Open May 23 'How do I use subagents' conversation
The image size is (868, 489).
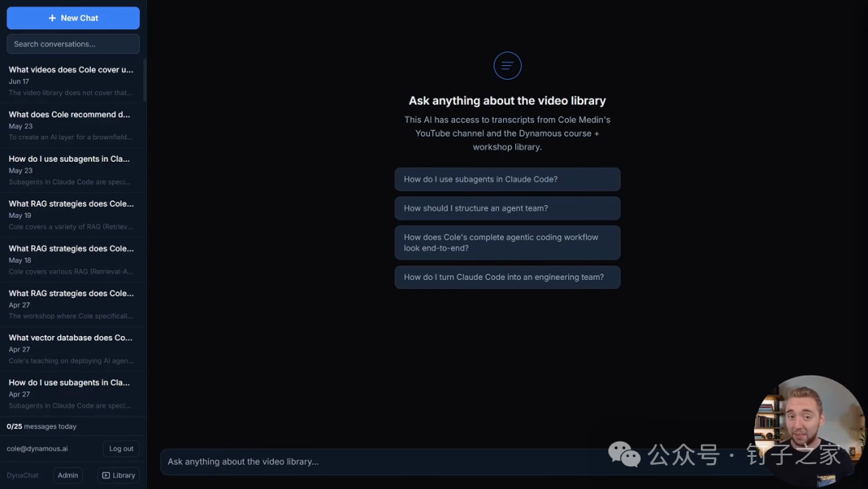coord(72,170)
